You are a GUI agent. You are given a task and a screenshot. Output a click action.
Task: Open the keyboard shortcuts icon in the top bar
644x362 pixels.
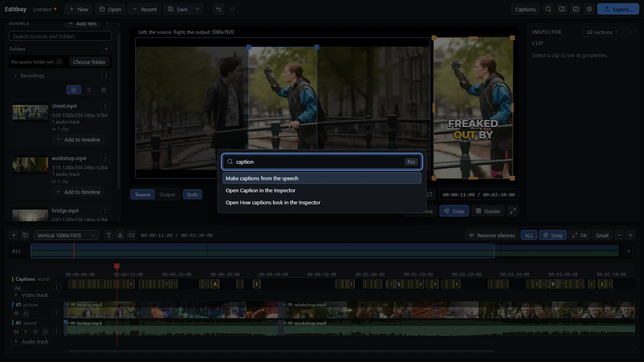coord(576,9)
